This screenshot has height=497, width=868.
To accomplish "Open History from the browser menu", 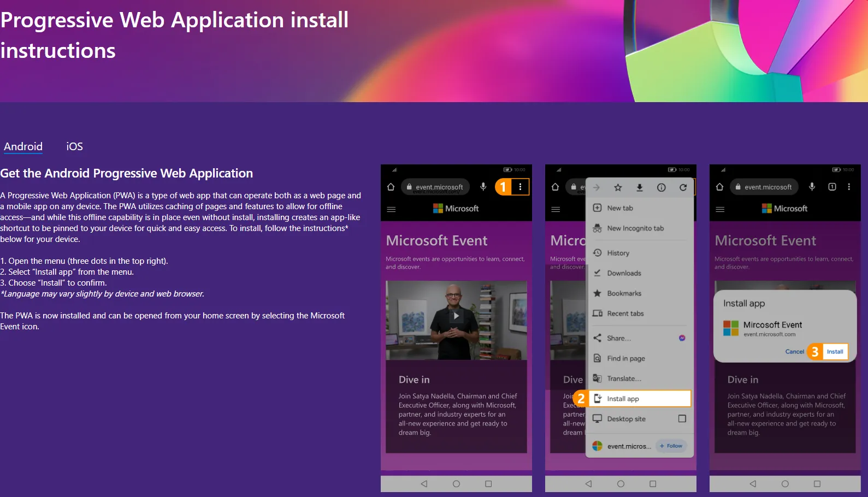I will click(618, 253).
